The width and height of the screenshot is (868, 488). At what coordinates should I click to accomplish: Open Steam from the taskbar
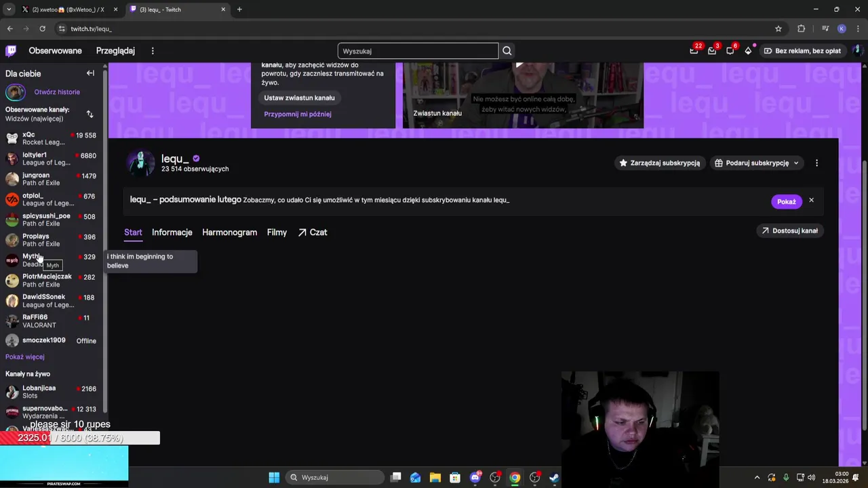tap(554, 477)
